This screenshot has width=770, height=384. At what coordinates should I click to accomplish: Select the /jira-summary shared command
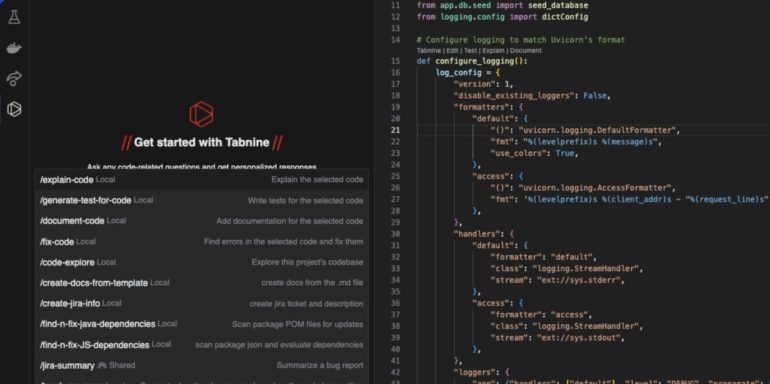click(202, 365)
